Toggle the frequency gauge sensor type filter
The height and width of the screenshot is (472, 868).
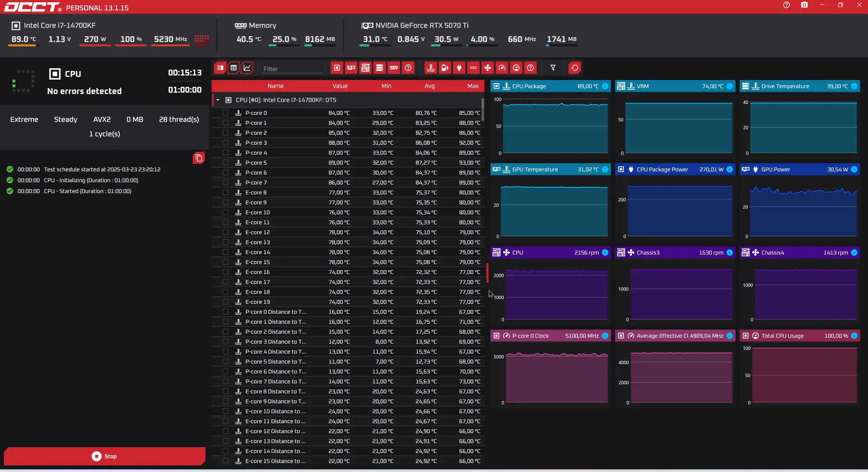pyautogui.click(x=502, y=68)
